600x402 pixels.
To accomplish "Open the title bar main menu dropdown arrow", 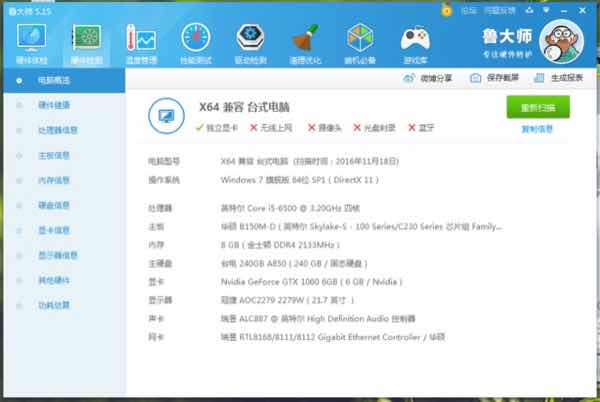I will click(x=546, y=10).
